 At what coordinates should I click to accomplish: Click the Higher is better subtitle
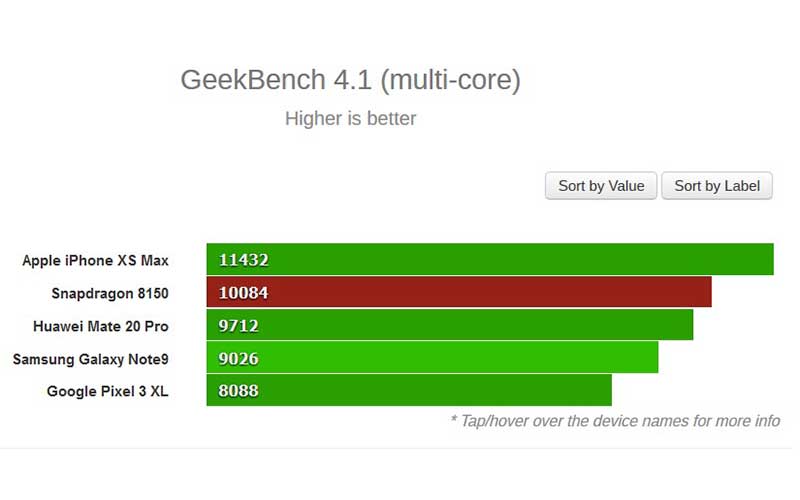[351, 118]
